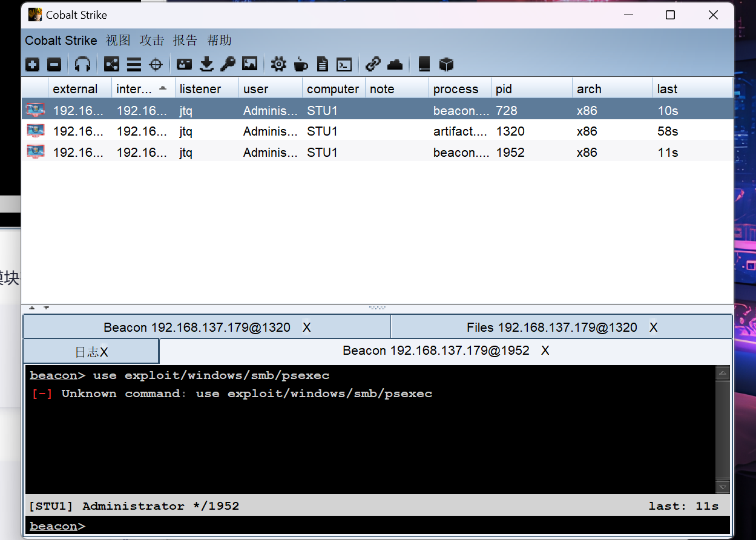Select the session row with pid 1320

377,131
